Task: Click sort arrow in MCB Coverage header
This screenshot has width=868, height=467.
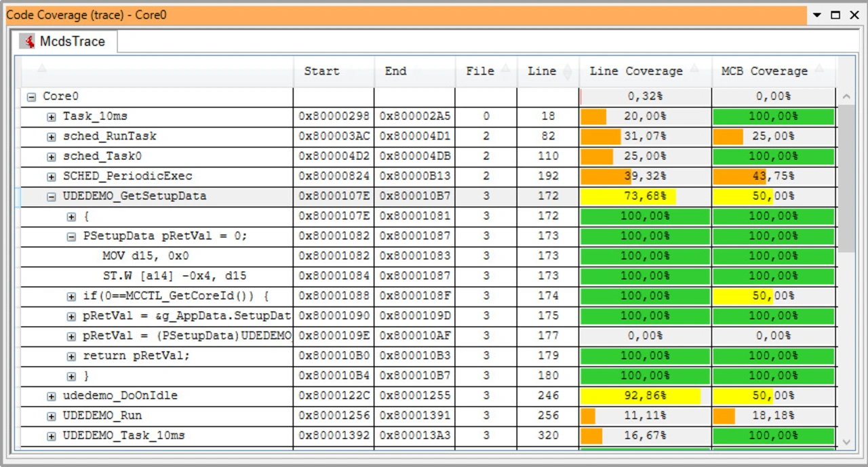Action: [820, 68]
